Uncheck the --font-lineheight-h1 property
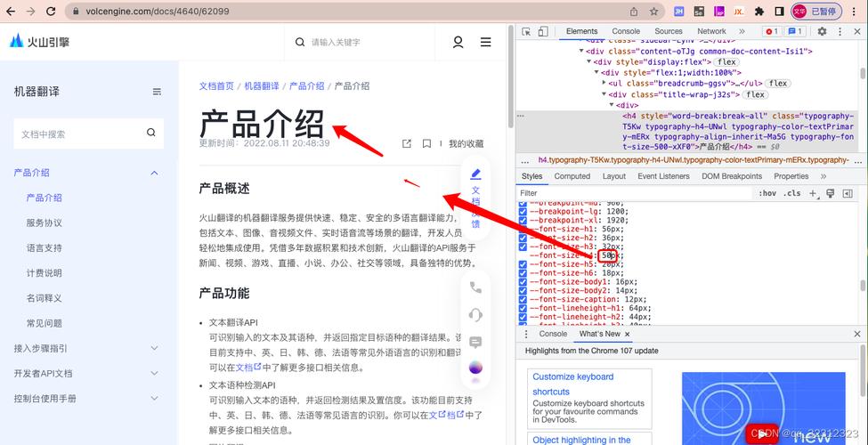Viewport: 868px width, 445px height. tap(523, 309)
